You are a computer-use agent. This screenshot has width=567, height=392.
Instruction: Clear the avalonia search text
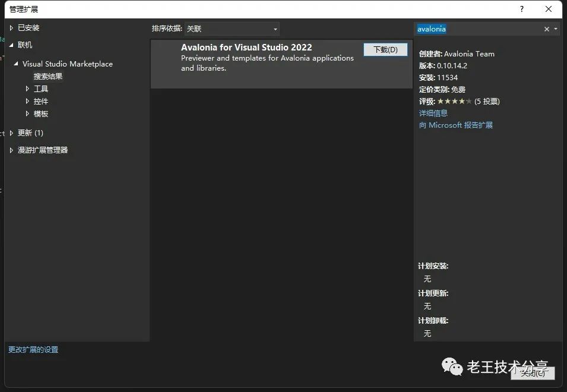547,29
